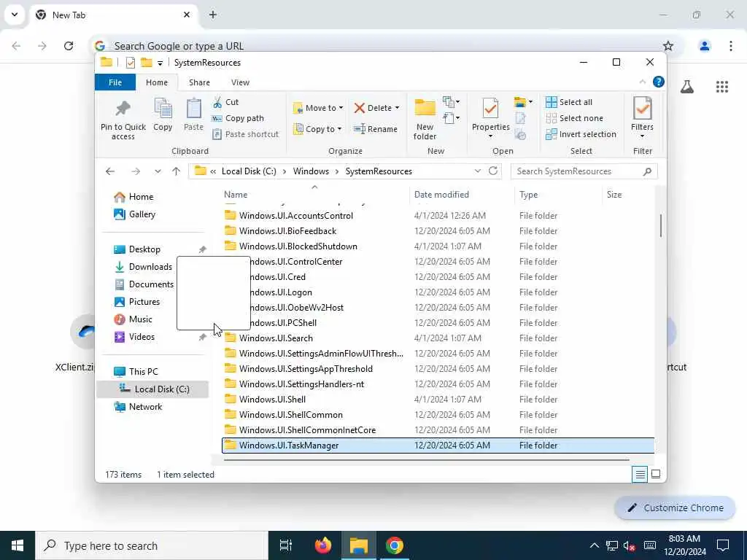This screenshot has height=560, width=747.
Task: Open Explorer help question mark
Action: [x=659, y=82]
